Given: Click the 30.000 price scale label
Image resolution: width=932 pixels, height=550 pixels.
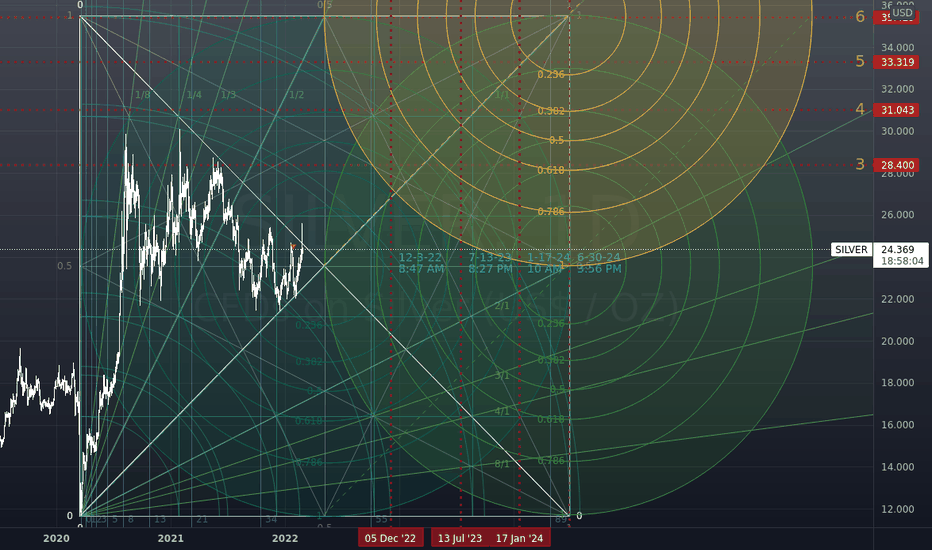Looking at the screenshot, I should 898,131.
